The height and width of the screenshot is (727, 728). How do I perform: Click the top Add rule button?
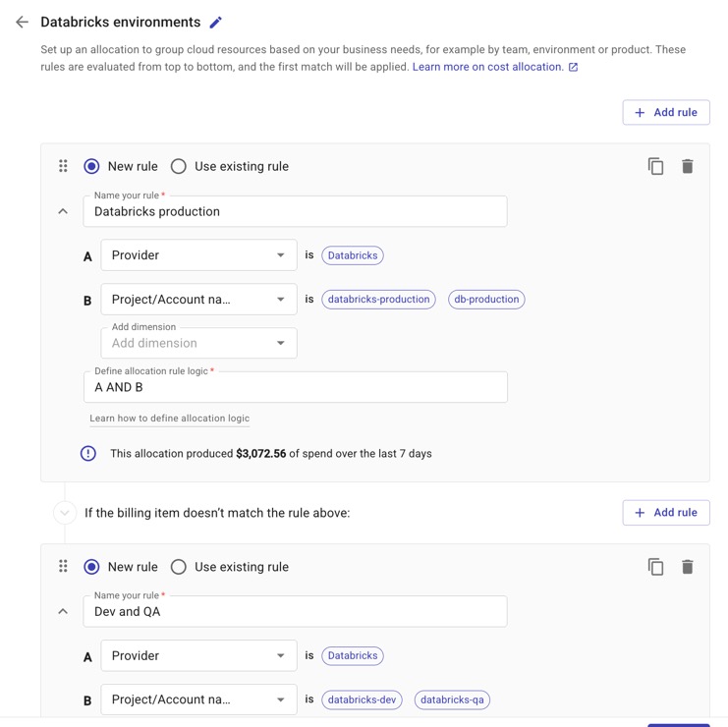[666, 112]
